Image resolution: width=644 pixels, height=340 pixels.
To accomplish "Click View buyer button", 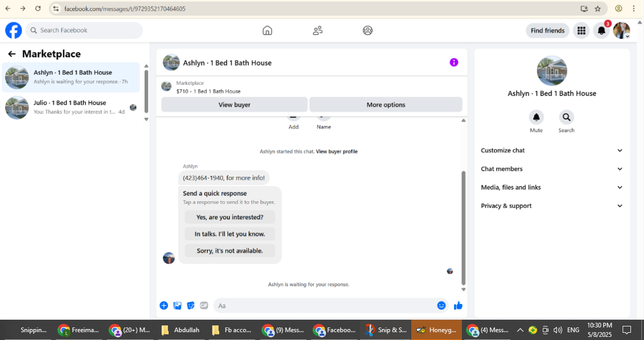I will click(x=234, y=105).
